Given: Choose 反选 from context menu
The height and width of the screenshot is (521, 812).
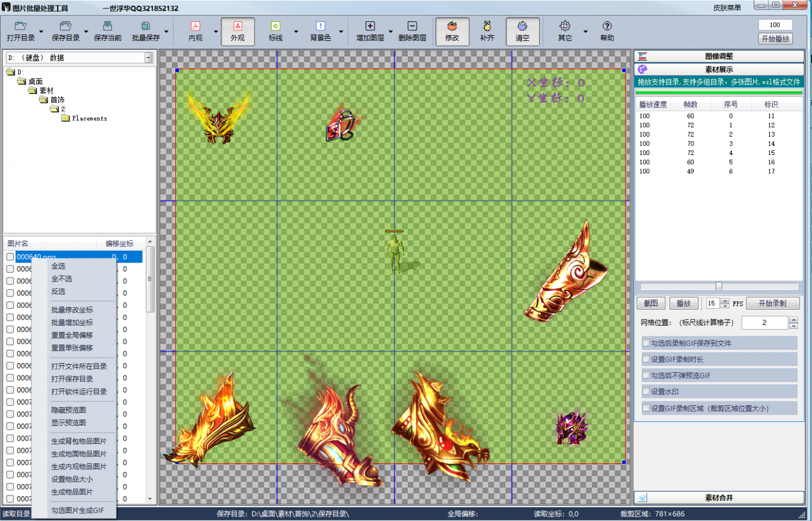Looking at the screenshot, I should click(x=58, y=292).
